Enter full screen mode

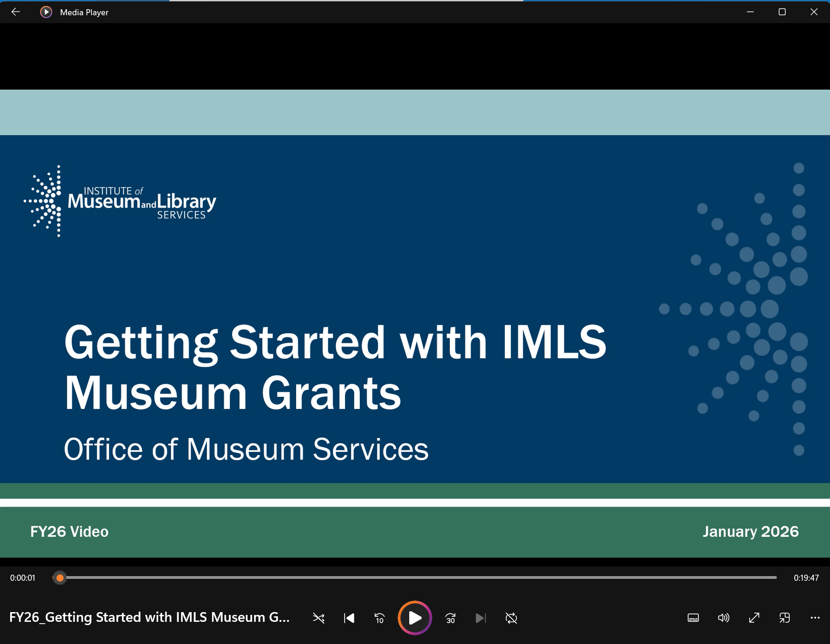[753, 618]
